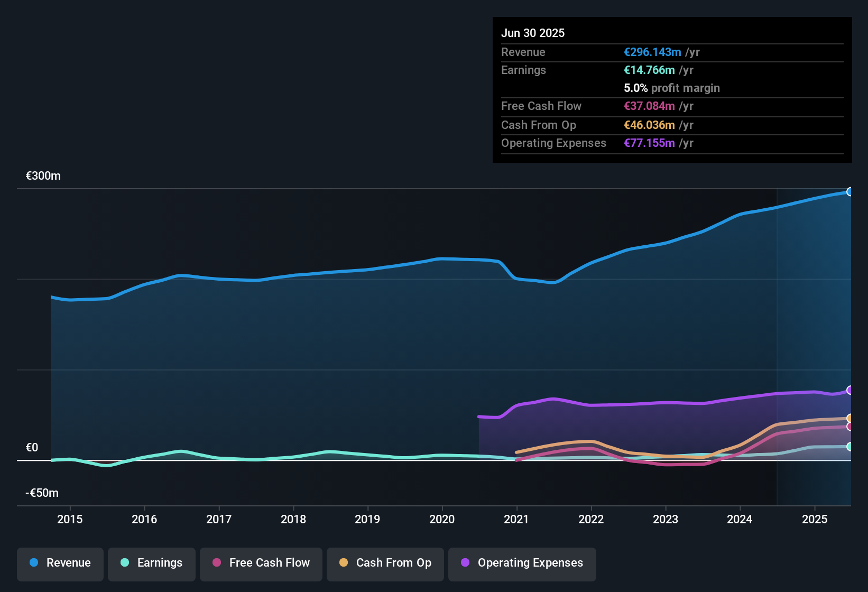Toggle the Revenue series in the legend
This screenshot has width=868, height=592.
pos(60,563)
